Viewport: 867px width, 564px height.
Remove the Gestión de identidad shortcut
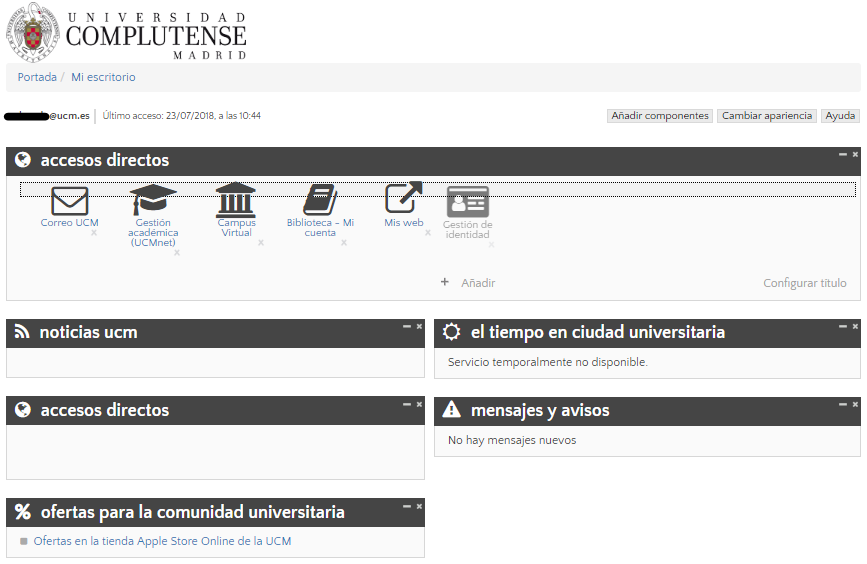pos(492,244)
